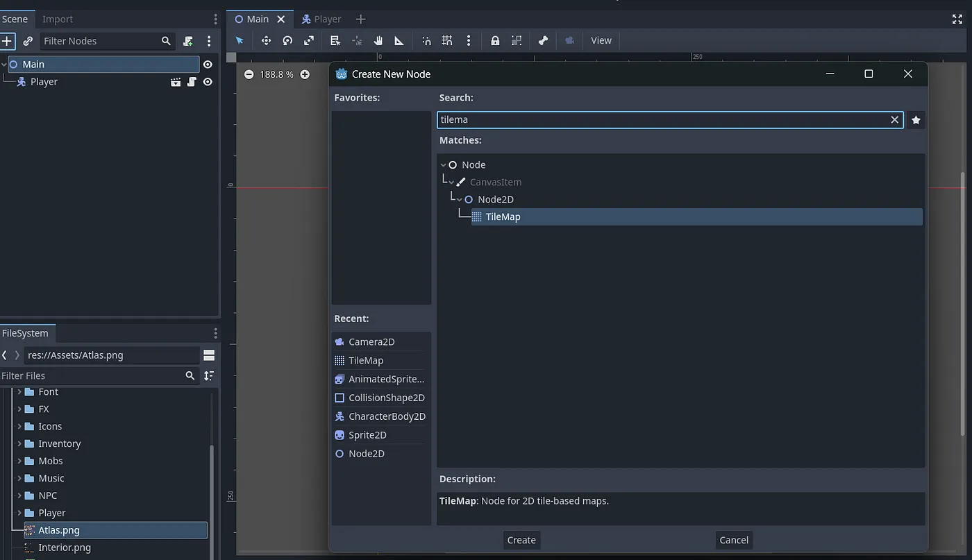Image resolution: width=972 pixels, height=560 pixels.
Task: Click the instance child scene link icon
Action: (28, 41)
